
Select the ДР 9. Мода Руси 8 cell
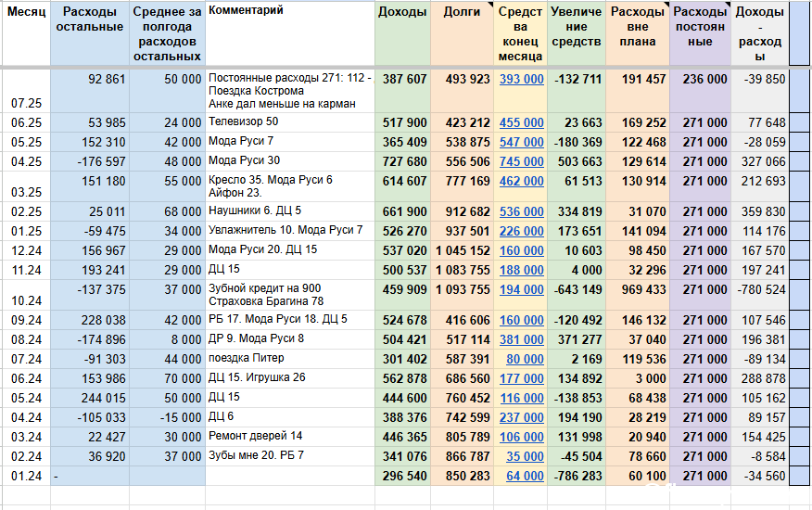tap(290, 340)
